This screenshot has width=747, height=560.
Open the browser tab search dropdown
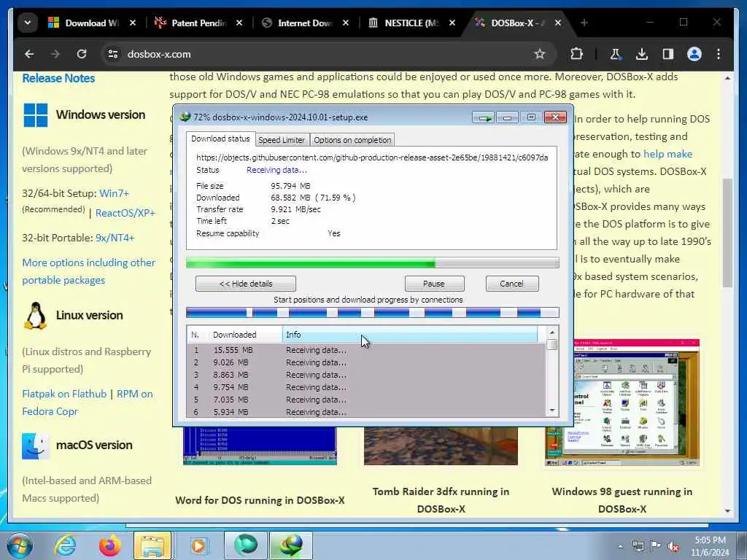point(28,23)
